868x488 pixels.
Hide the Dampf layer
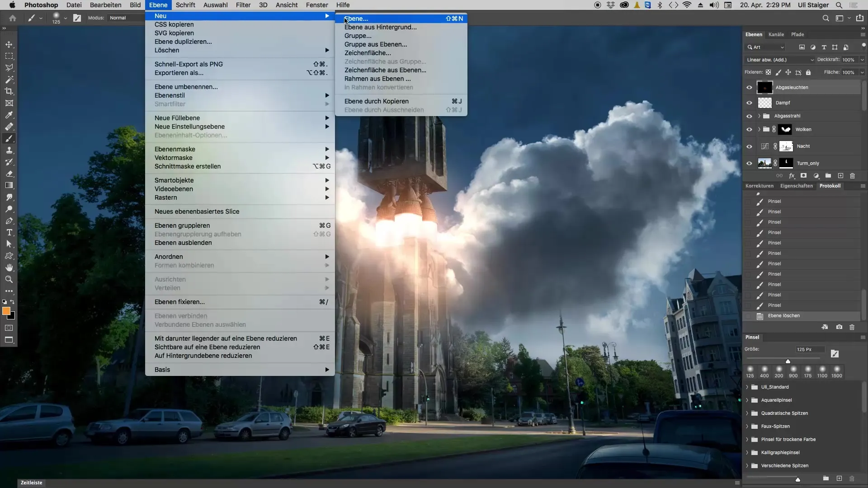[x=749, y=103]
